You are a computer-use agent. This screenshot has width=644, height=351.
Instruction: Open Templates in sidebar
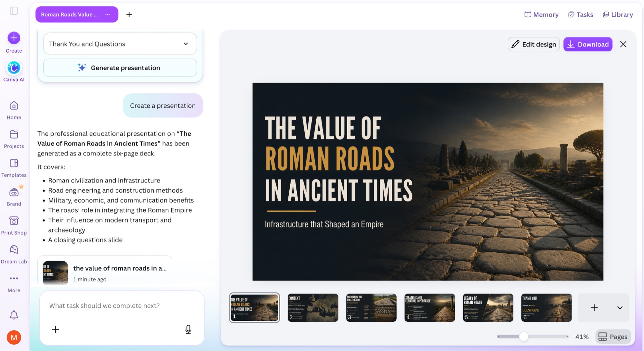[14, 168]
